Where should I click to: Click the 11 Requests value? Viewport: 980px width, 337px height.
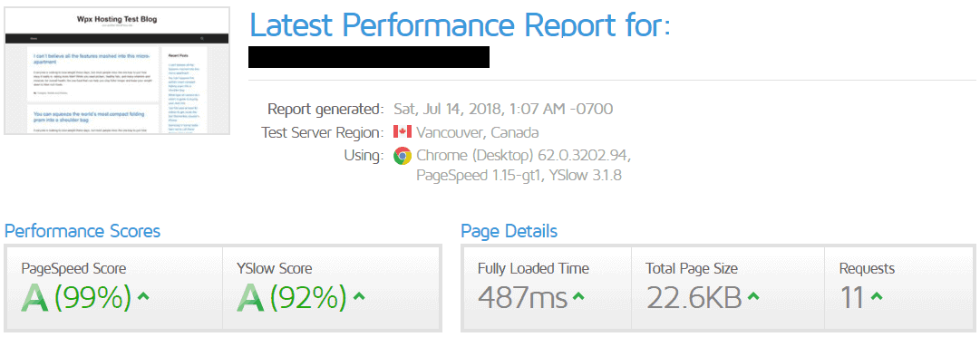pos(852,297)
